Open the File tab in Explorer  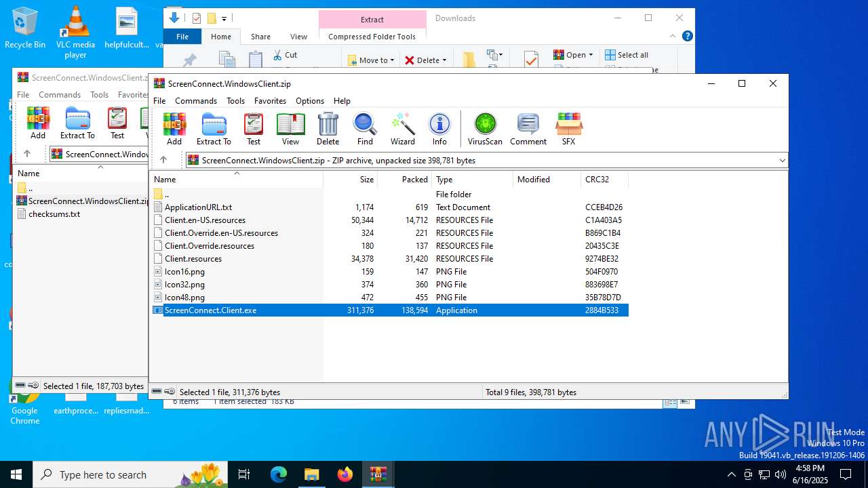coord(182,37)
